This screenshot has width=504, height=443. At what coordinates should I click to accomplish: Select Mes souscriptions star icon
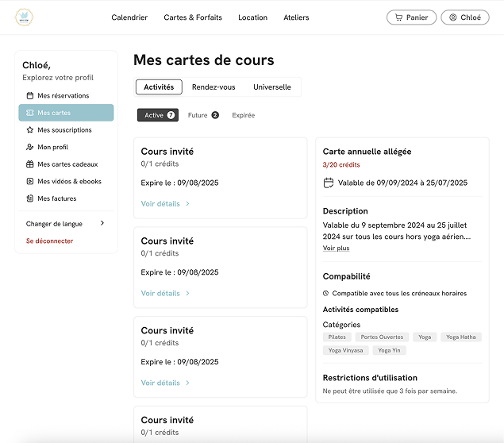point(30,130)
